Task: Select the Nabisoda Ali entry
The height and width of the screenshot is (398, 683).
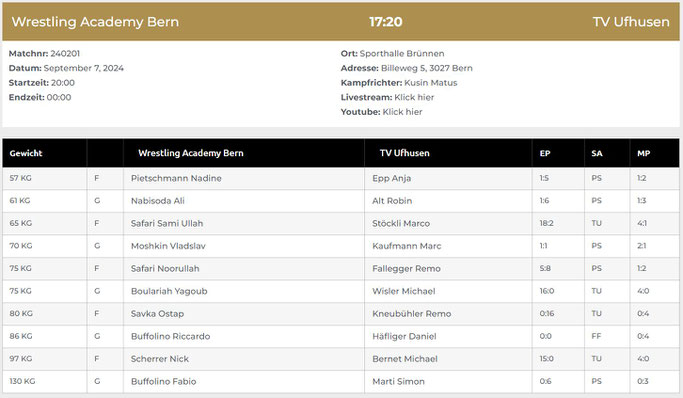Action: pos(158,201)
